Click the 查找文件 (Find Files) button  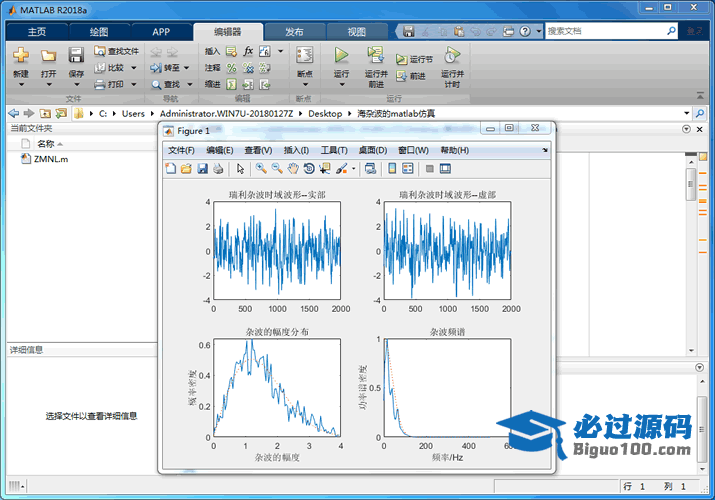click(116, 51)
